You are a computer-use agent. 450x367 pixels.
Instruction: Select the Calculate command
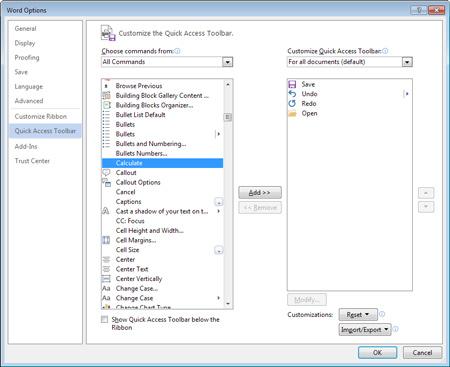pos(162,163)
